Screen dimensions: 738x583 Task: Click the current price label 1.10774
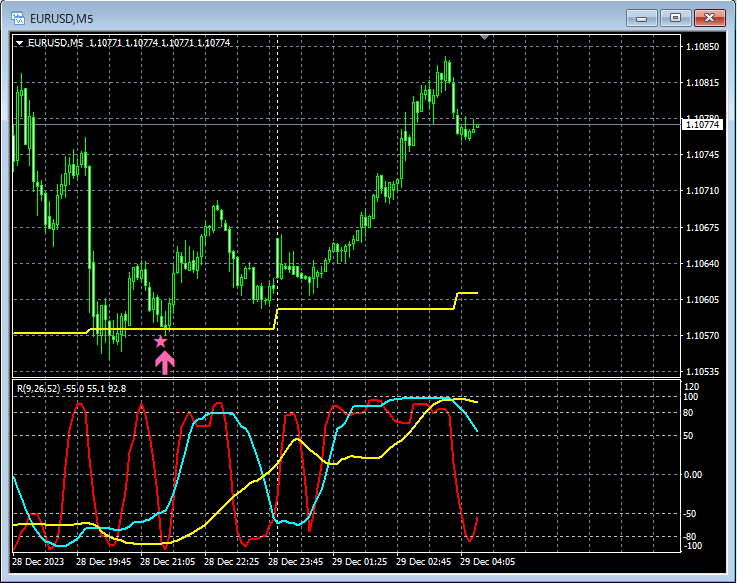click(x=702, y=125)
